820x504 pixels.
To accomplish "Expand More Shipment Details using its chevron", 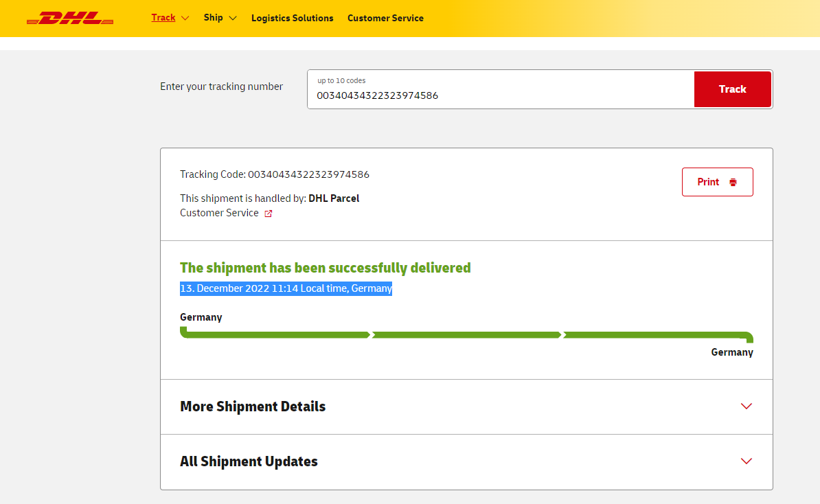I will (747, 406).
